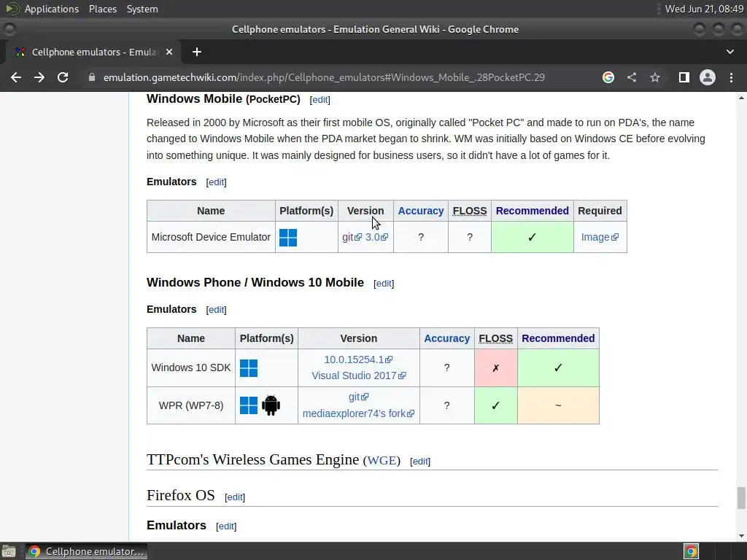Click Android icon in WPR row
The width and height of the screenshot is (747, 560).
[271, 405]
